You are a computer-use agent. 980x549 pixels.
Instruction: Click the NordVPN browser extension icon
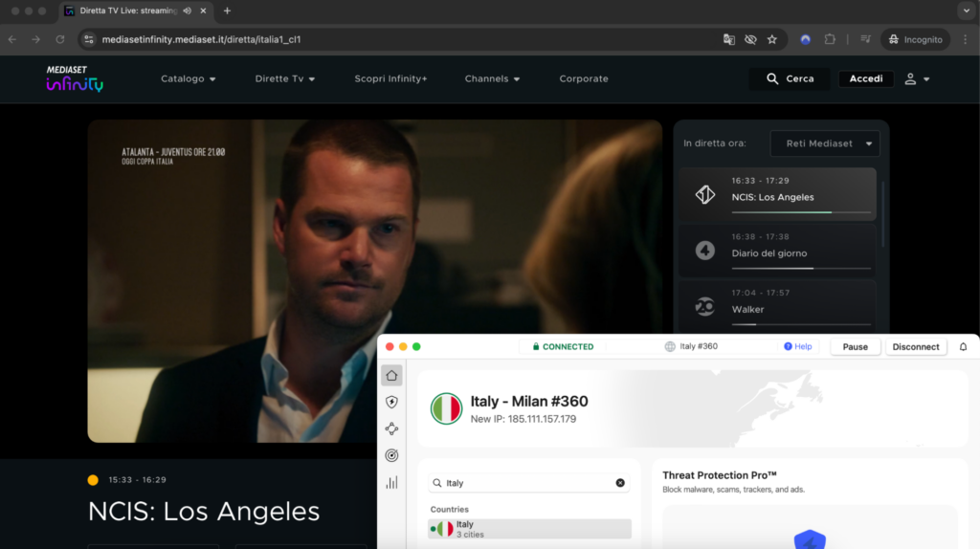[x=806, y=39]
